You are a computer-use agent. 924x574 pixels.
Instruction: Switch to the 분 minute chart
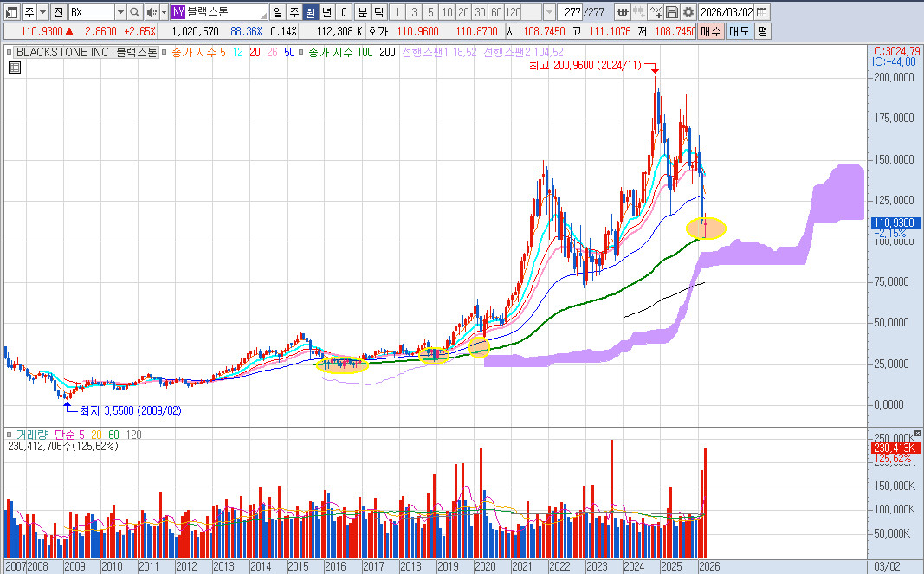coord(362,12)
